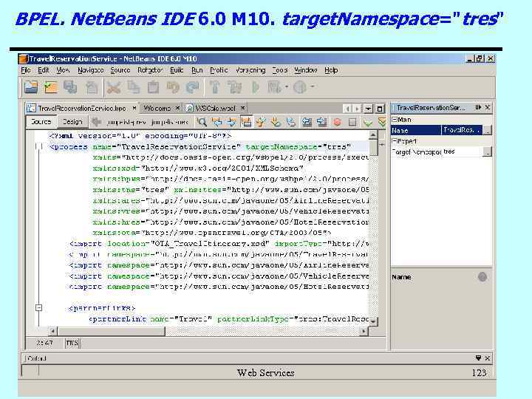
Task: Toggle the Highlight Search icon
Action: (246, 122)
